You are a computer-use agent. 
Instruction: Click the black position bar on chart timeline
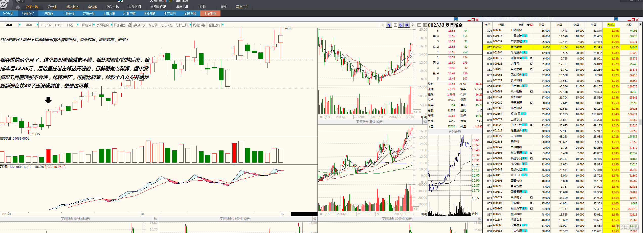pos(304,214)
